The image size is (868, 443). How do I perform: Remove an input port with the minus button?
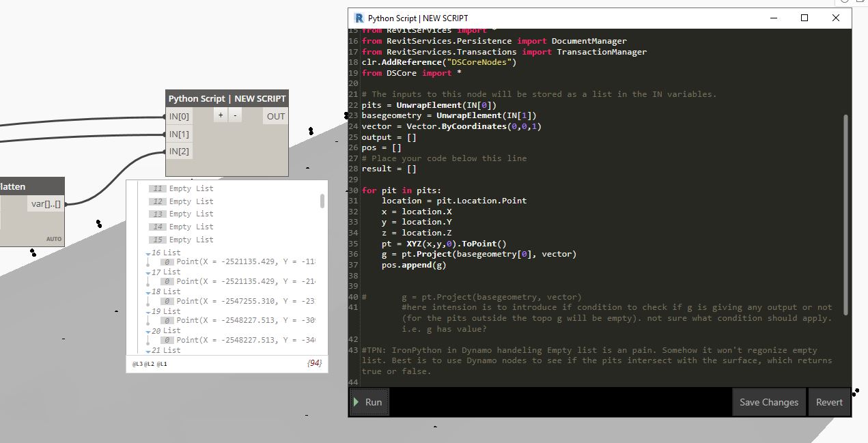click(x=235, y=115)
